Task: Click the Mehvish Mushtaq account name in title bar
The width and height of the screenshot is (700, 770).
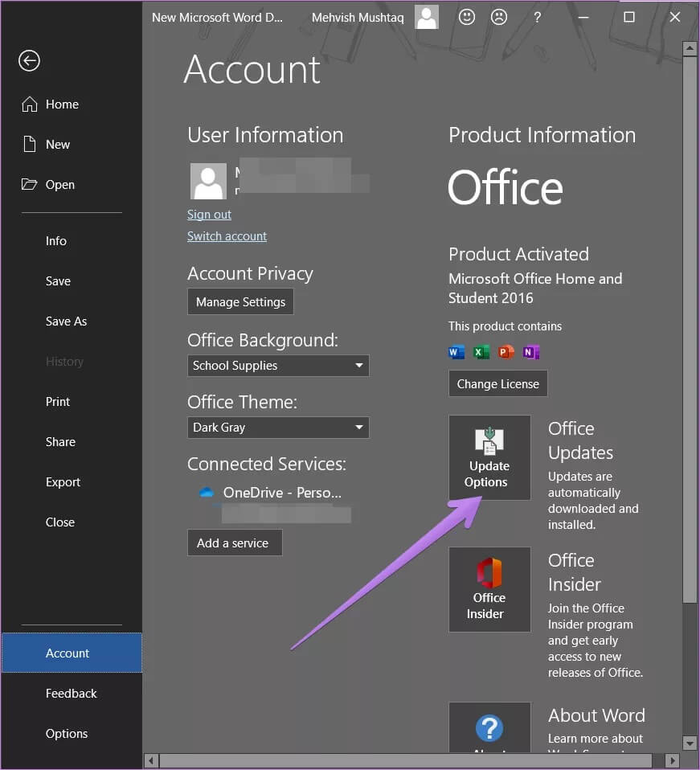Action: point(358,18)
